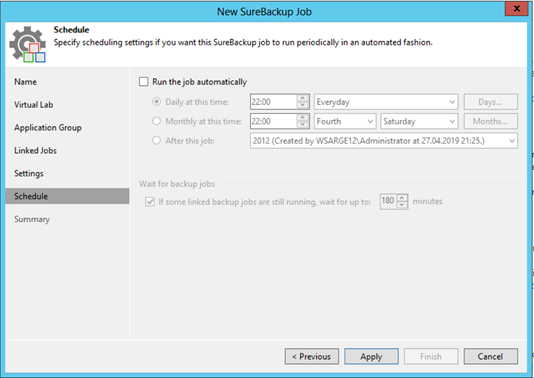Increase wait minutes with up arrow
The width and height of the screenshot is (534, 378).
pos(402,198)
